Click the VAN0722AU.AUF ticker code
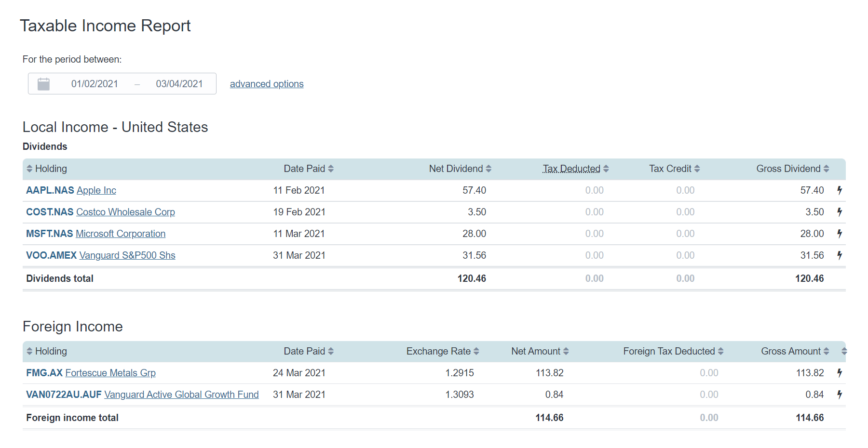 click(x=64, y=395)
